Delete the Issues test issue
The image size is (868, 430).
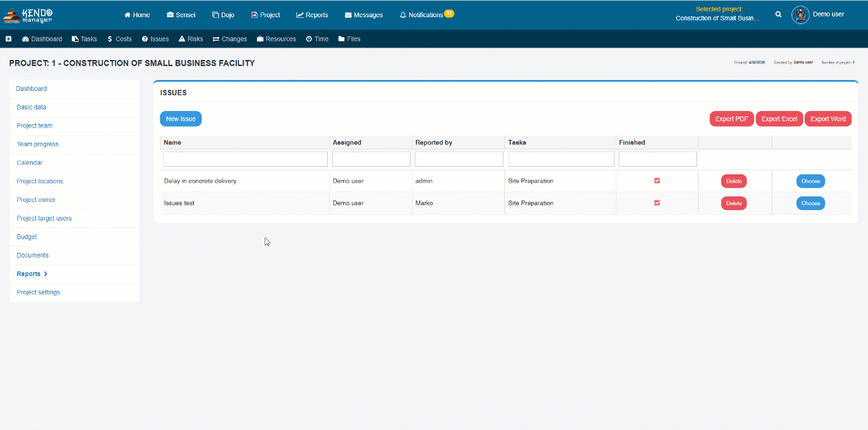coord(734,203)
